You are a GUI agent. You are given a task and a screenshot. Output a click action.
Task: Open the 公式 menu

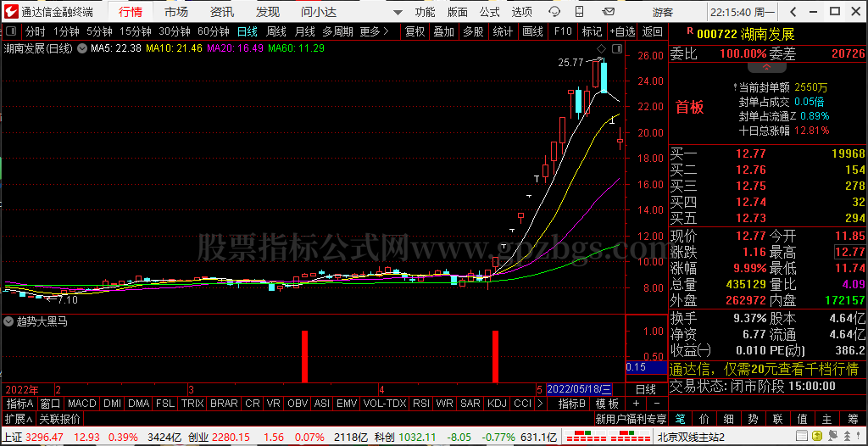[x=489, y=12]
